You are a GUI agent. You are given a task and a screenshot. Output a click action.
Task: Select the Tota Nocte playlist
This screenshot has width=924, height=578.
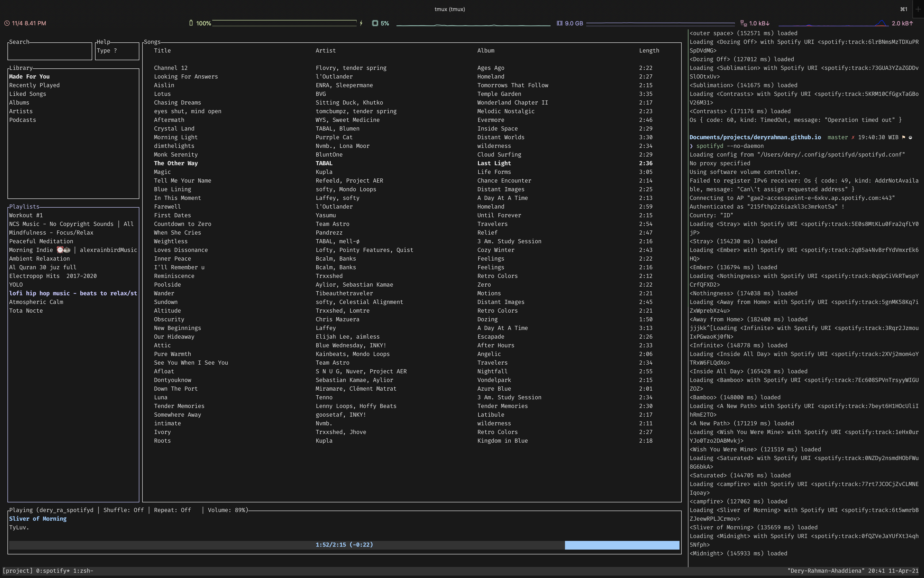tap(26, 311)
